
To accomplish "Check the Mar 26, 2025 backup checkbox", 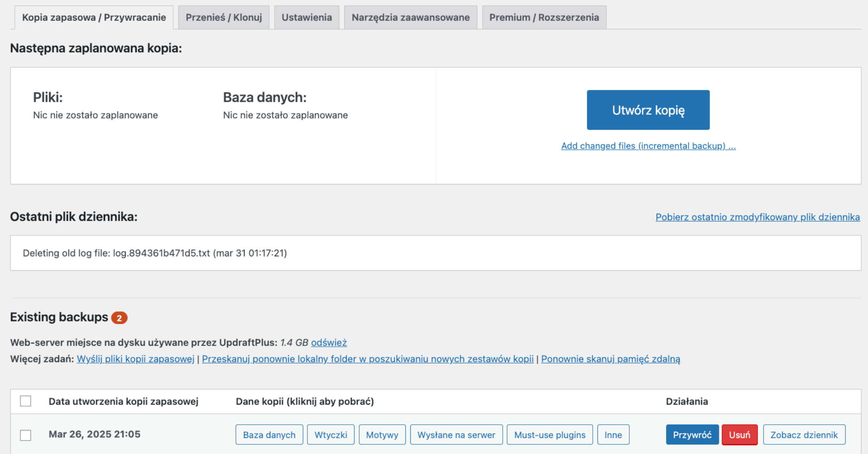I will click(26, 435).
